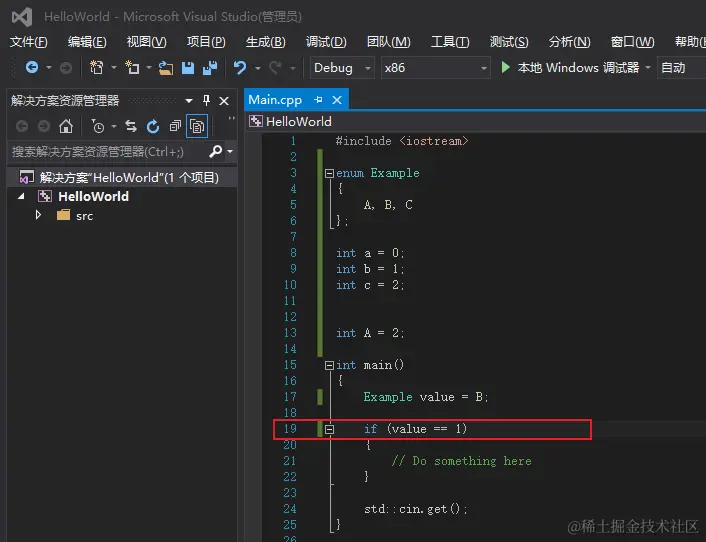Screen dimensions: 706x542
Task: Click on code line 'int A = 2;'
Action: coord(370,333)
